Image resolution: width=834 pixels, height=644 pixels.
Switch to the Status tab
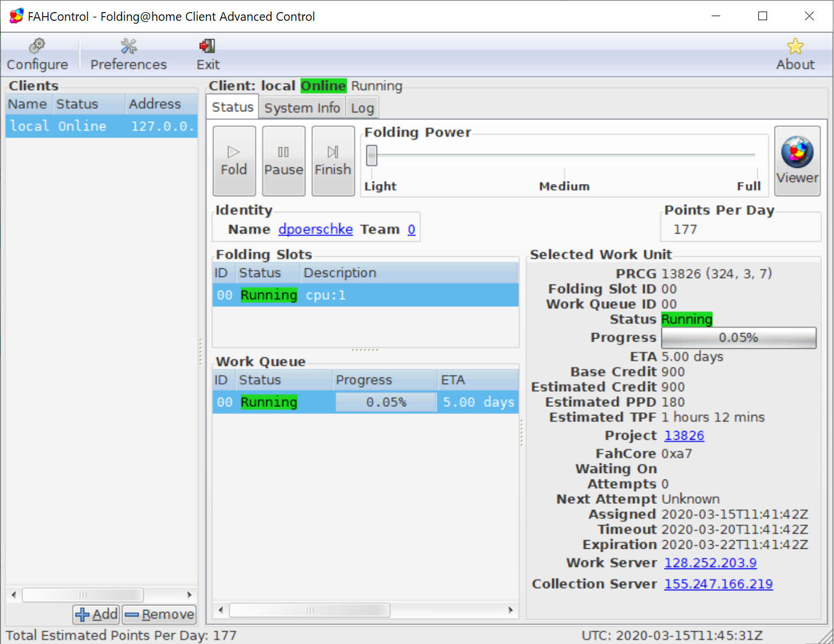233,107
